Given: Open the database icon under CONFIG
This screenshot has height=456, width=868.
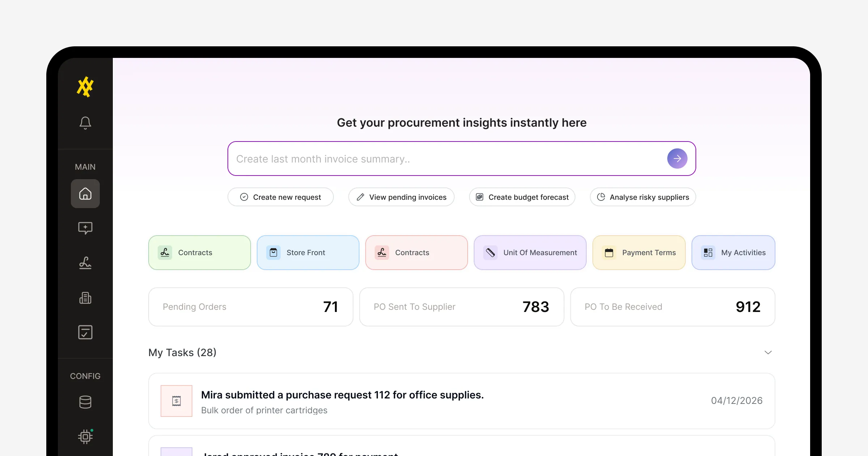Looking at the screenshot, I should [x=85, y=402].
